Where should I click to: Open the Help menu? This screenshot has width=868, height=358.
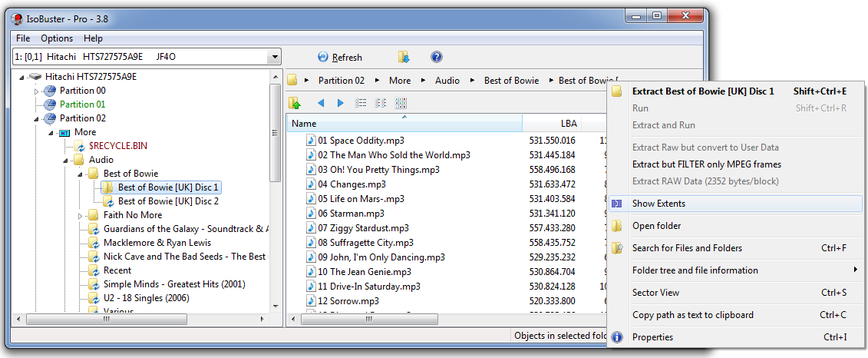pyautogui.click(x=93, y=38)
